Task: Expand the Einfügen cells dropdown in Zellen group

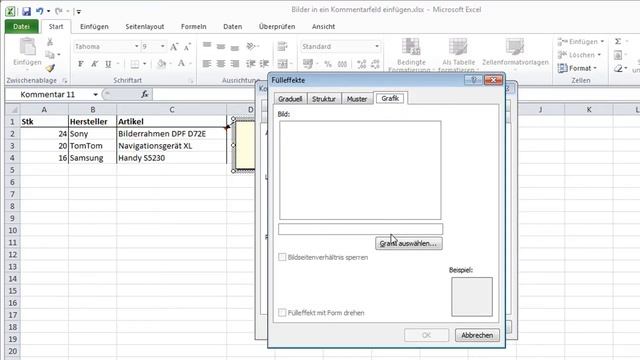Action: pyautogui.click(x=602, y=42)
